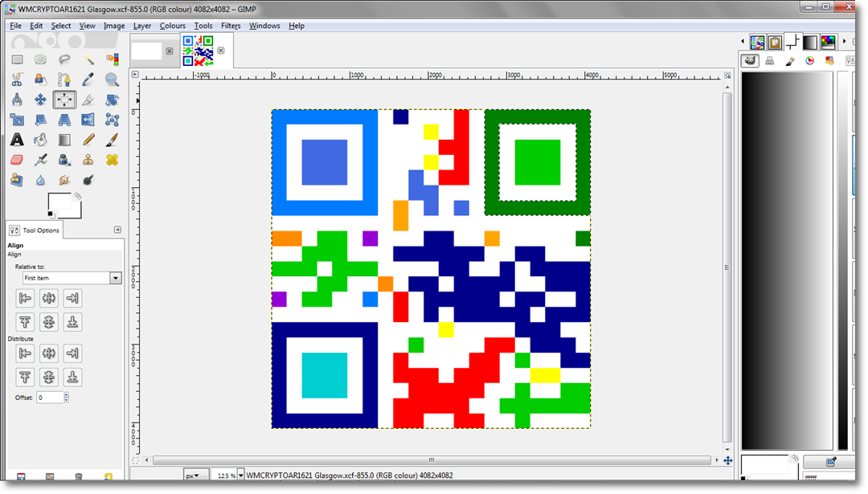Select the Zoom magnifier tool
This screenshot has width=868, height=494.
tap(112, 80)
